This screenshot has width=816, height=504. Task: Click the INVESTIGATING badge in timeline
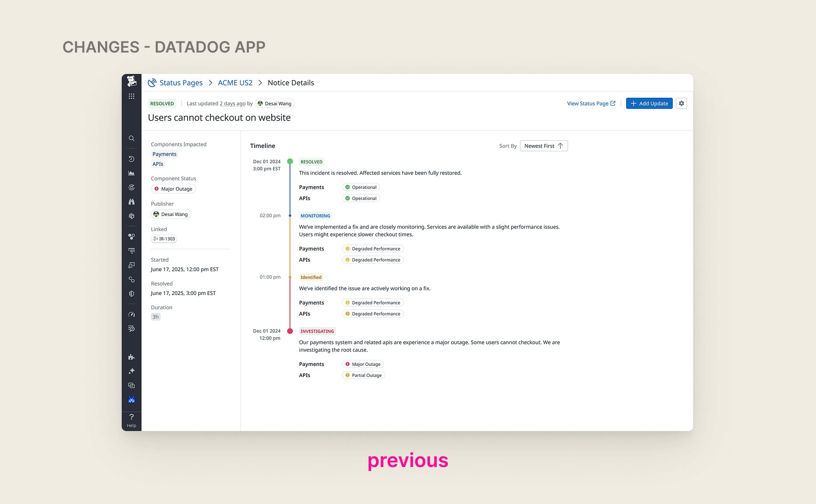(317, 331)
